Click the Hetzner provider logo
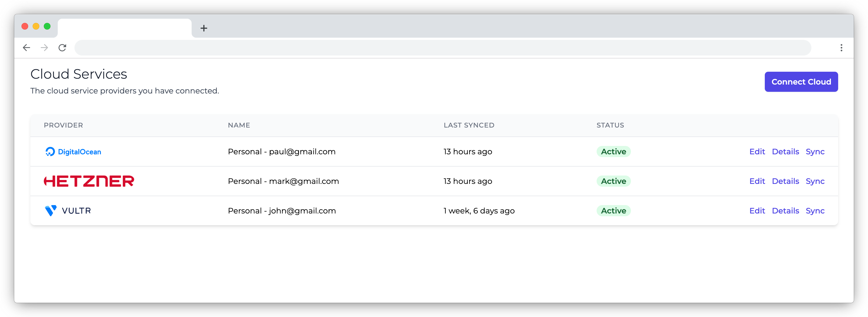The height and width of the screenshot is (317, 868). 89,181
